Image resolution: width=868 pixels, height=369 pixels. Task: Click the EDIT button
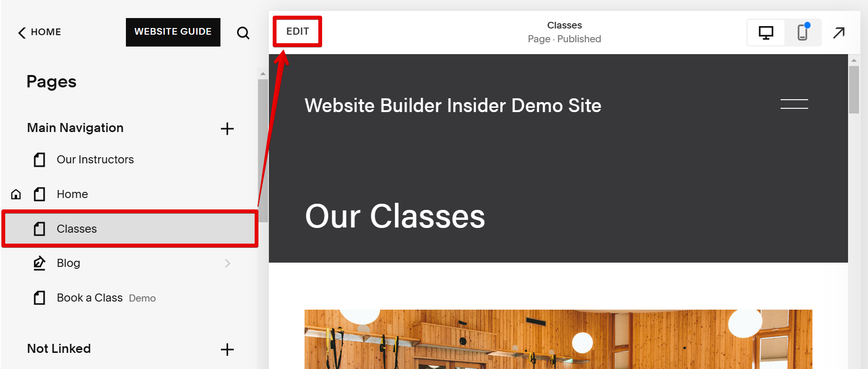[x=297, y=31]
